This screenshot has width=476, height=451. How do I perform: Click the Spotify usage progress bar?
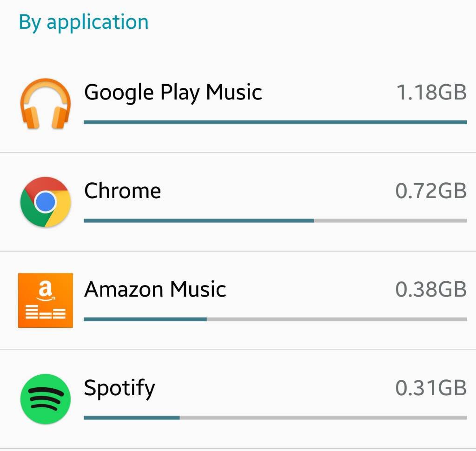275,418
